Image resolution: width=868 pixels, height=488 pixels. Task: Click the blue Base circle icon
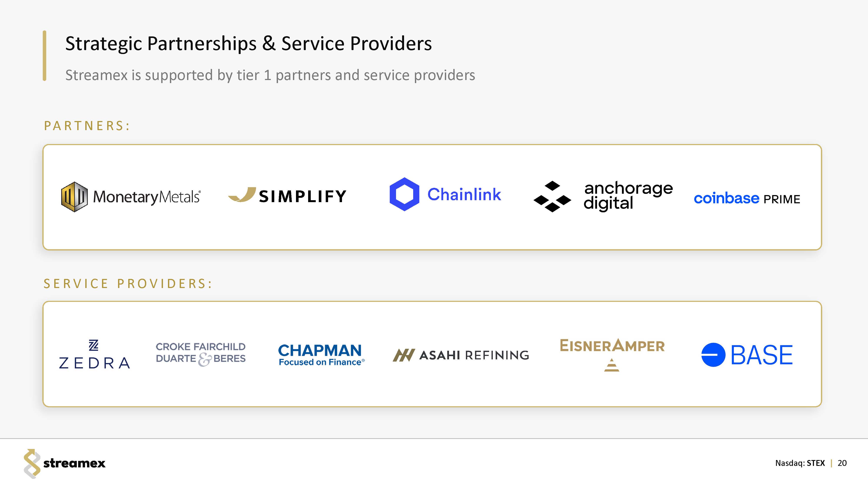(x=713, y=355)
